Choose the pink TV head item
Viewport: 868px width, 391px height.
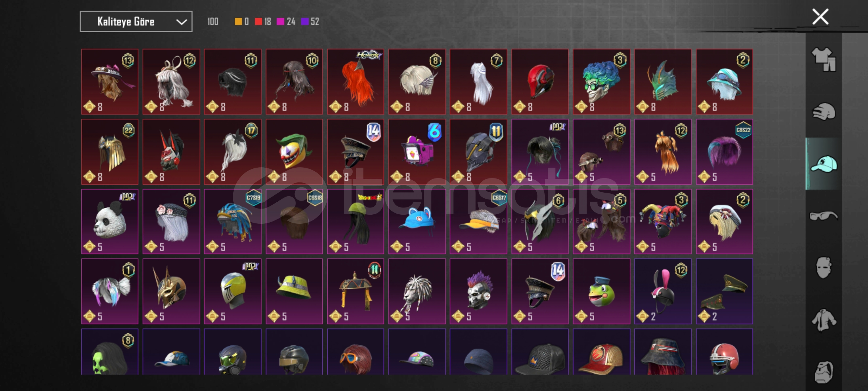[417, 152]
